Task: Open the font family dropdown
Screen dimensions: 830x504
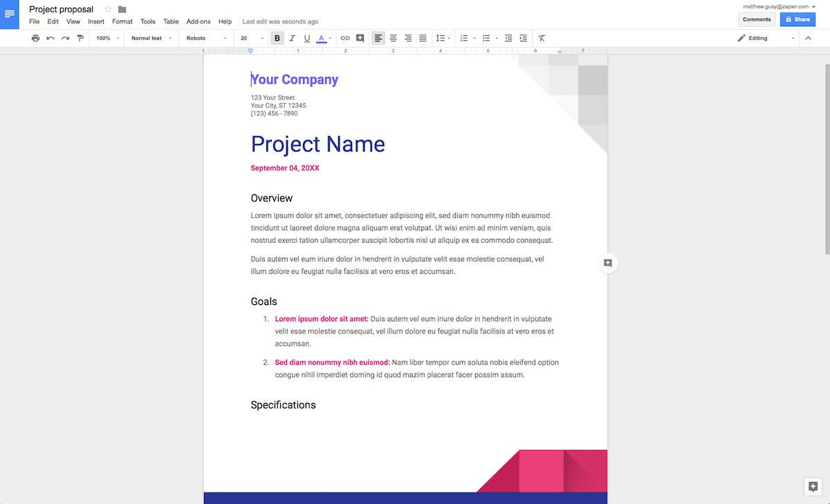Action: [205, 38]
